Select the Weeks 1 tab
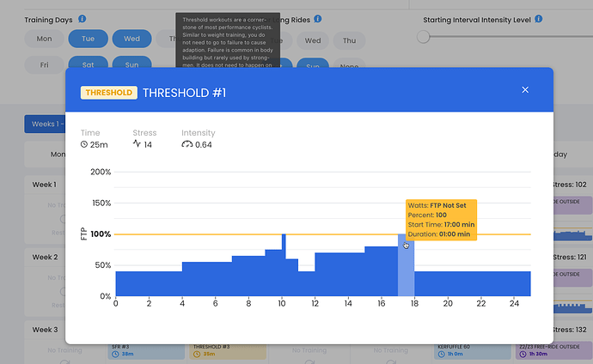 pyautogui.click(x=45, y=124)
